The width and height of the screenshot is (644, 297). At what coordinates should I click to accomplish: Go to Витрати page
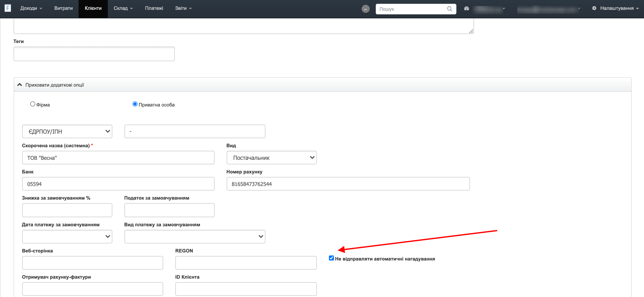[63, 8]
